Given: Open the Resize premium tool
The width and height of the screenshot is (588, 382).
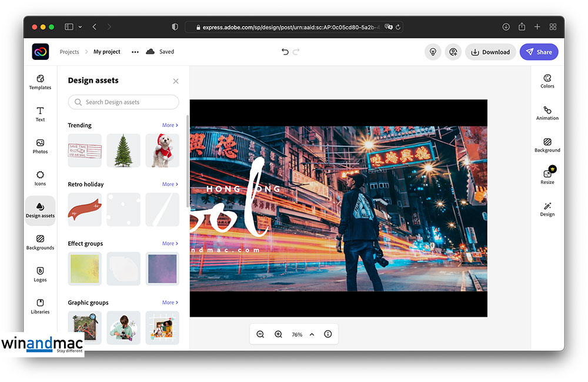Looking at the screenshot, I should pyautogui.click(x=547, y=177).
